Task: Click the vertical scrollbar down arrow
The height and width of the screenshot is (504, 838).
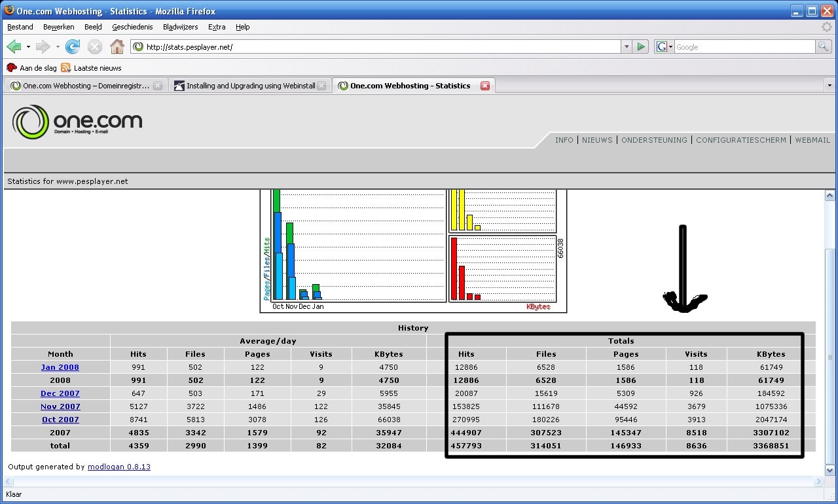Action: coord(829,470)
